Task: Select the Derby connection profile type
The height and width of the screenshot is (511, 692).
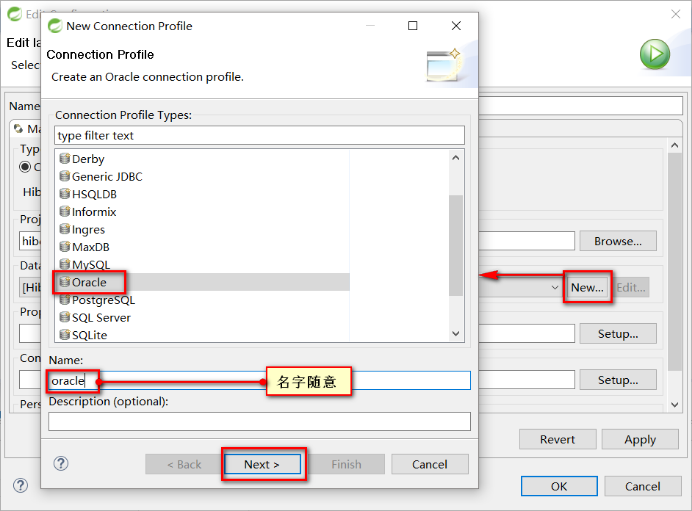Action: tap(88, 159)
